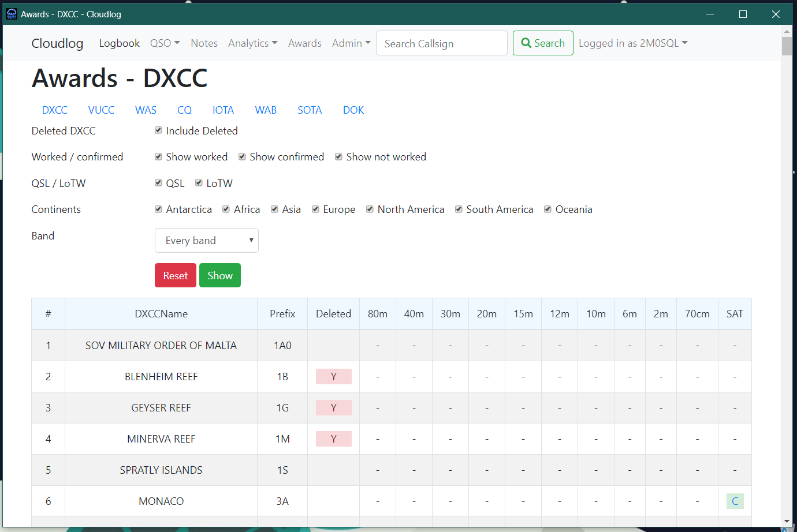Open the Logged in as 2M0SQL dropdown

tap(633, 43)
